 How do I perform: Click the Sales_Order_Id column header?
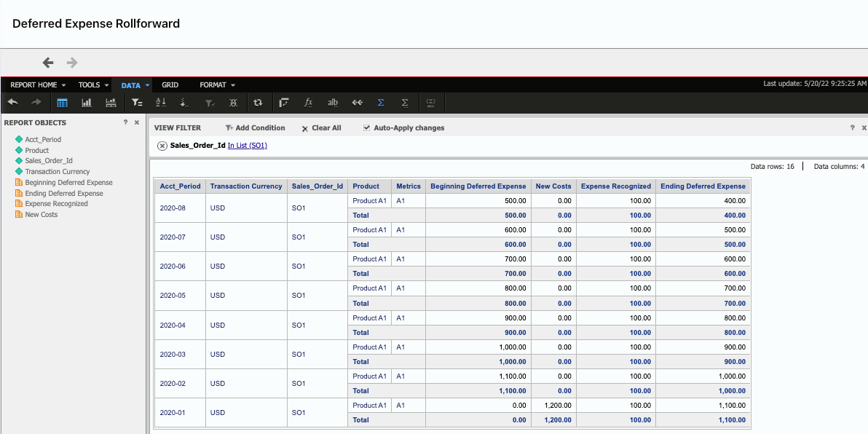point(317,186)
